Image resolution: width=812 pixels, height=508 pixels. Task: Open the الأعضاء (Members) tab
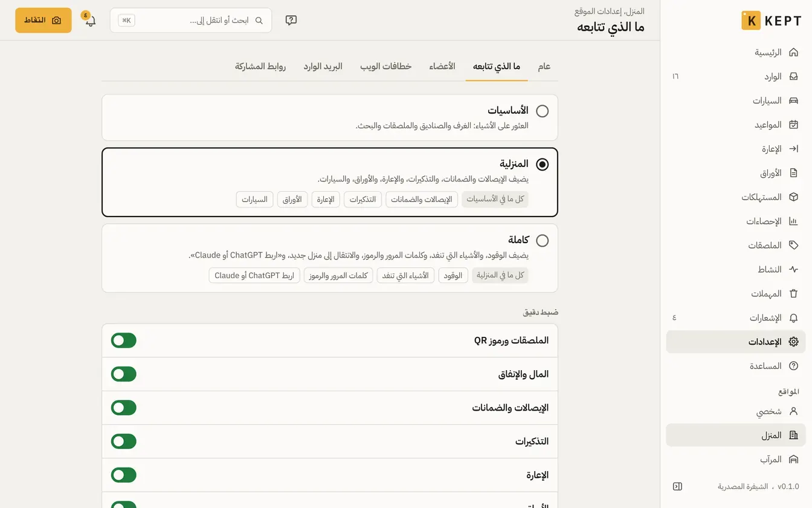point(442,67)
